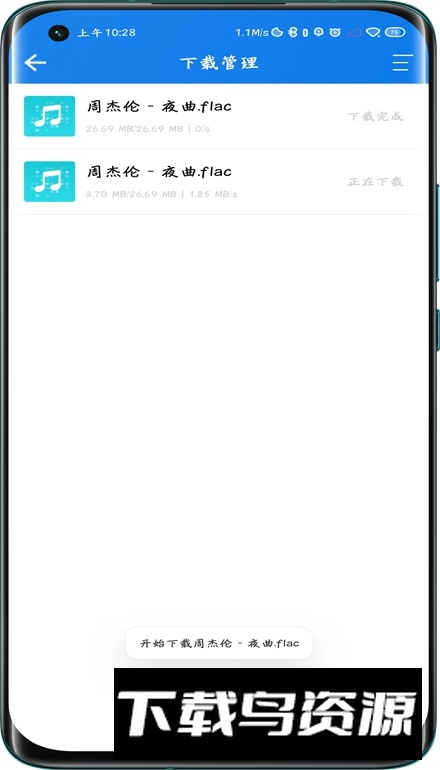Screen dimensions: 440x770
Task: Tap the 1.1M/s network speed indicator
Action: coord(252,32)
